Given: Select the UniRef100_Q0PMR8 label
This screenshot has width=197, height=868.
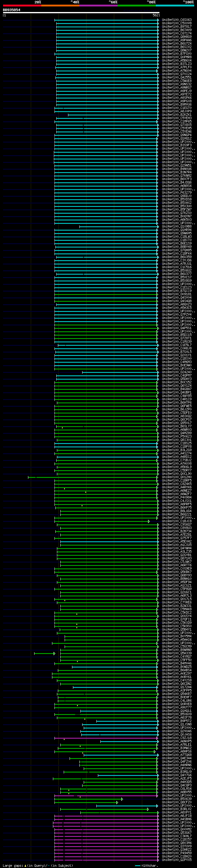Looking at the screenshot, I should 177,57.
